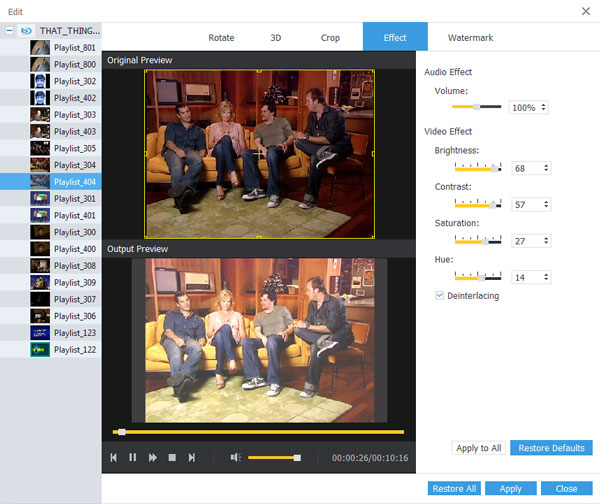Pick Playlist_305 entry
600x504 pixels.
pos(51,148)
